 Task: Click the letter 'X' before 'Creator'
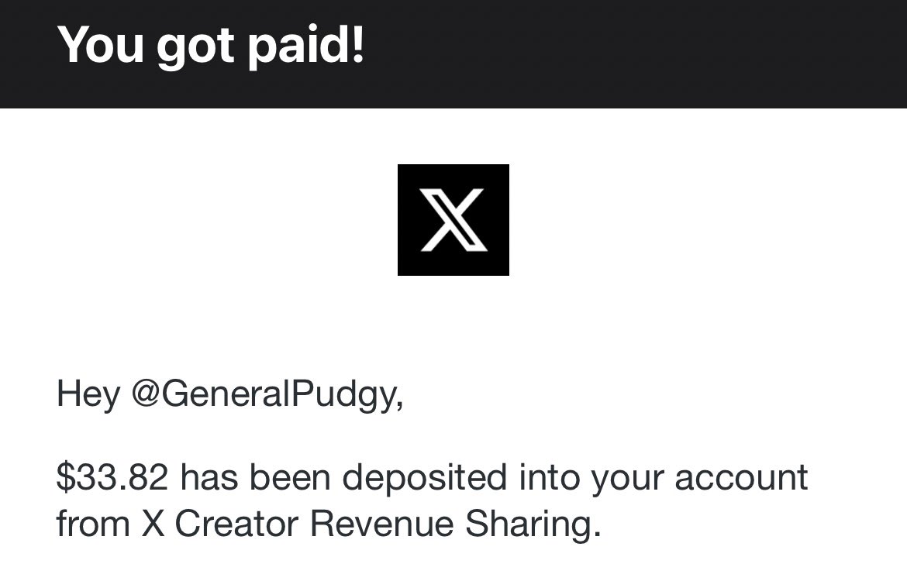pyautogui.click(x=153, y=524)
